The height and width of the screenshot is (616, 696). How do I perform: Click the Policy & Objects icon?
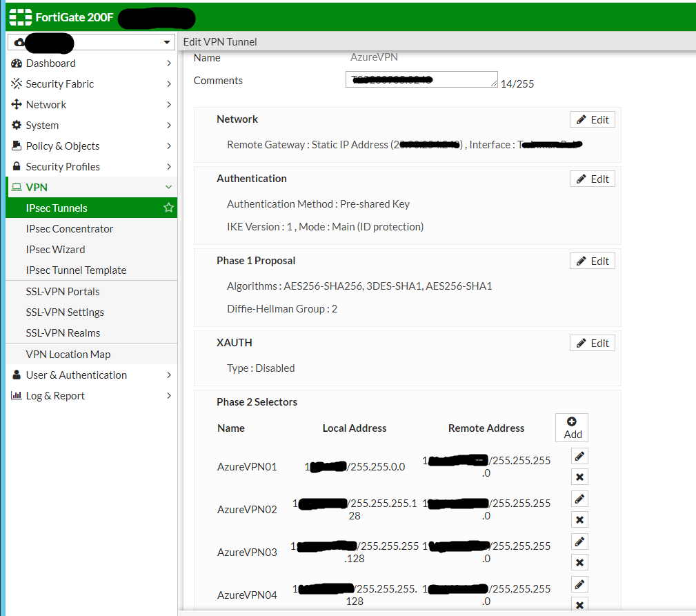point(17,146)
